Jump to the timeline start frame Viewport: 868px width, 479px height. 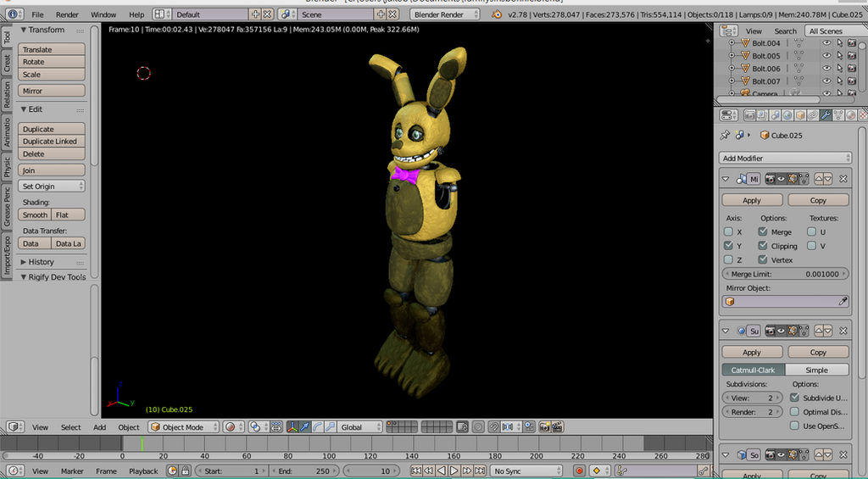pyautogui.click(x=416, y=471)
